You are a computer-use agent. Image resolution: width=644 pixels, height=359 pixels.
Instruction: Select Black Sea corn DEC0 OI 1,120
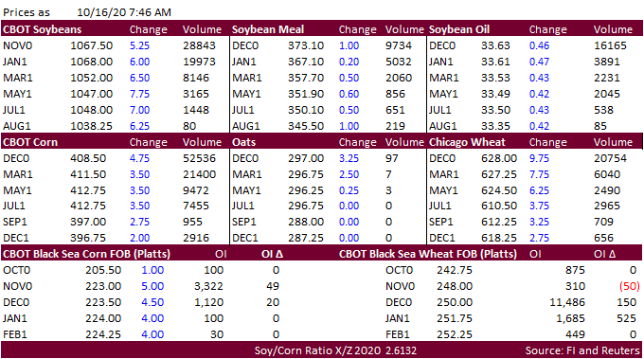[x=208, y=302]
